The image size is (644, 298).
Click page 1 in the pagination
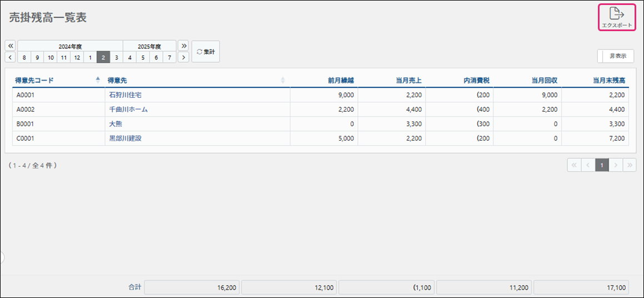602,165
